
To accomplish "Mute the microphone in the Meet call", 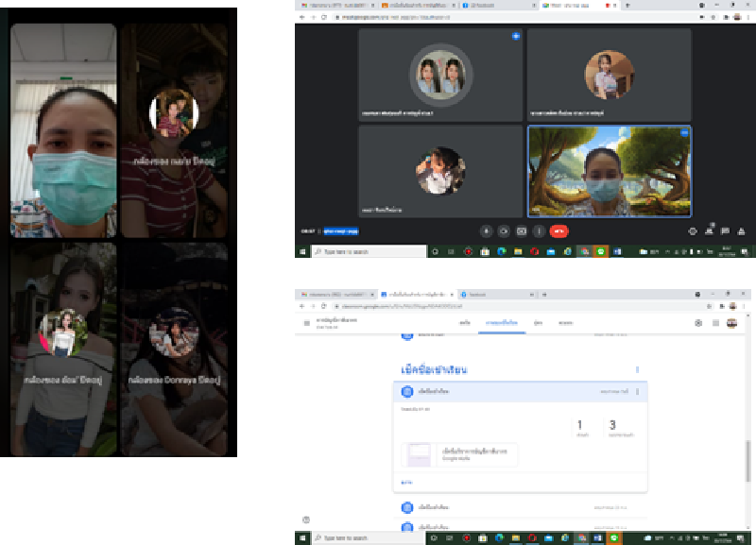I will coord(486,230).
